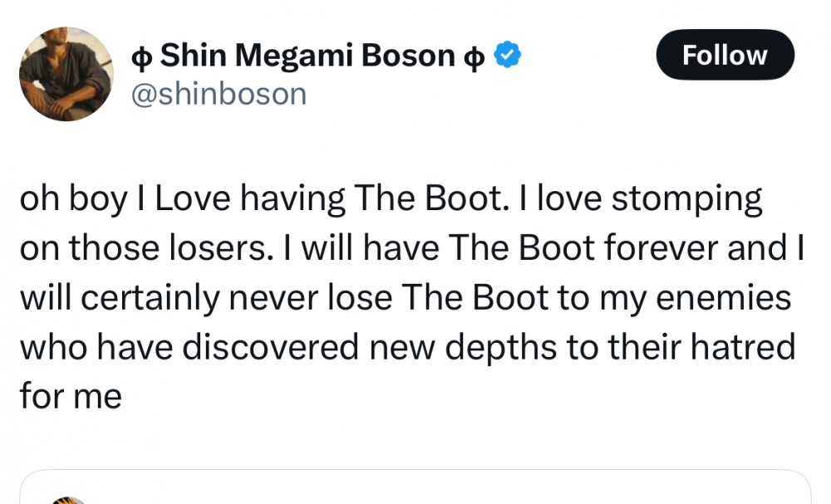831x504 pixels.
Task: Click the quoted tweet's author avatar
Action: pos(68,499)
